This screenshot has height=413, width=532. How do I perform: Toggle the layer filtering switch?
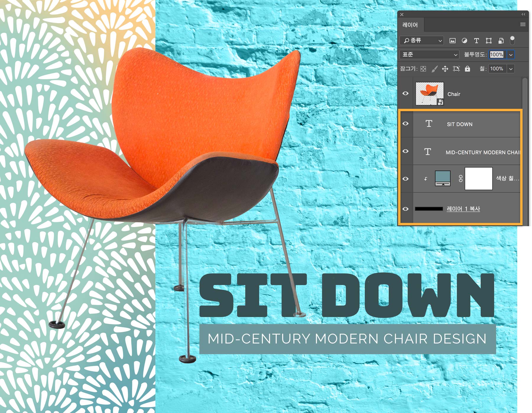(512, 40)
